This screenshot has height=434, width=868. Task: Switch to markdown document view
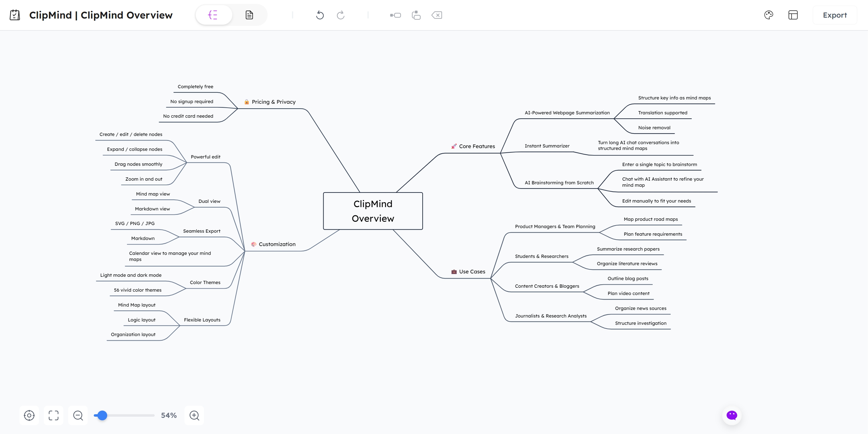pos(249,15)
